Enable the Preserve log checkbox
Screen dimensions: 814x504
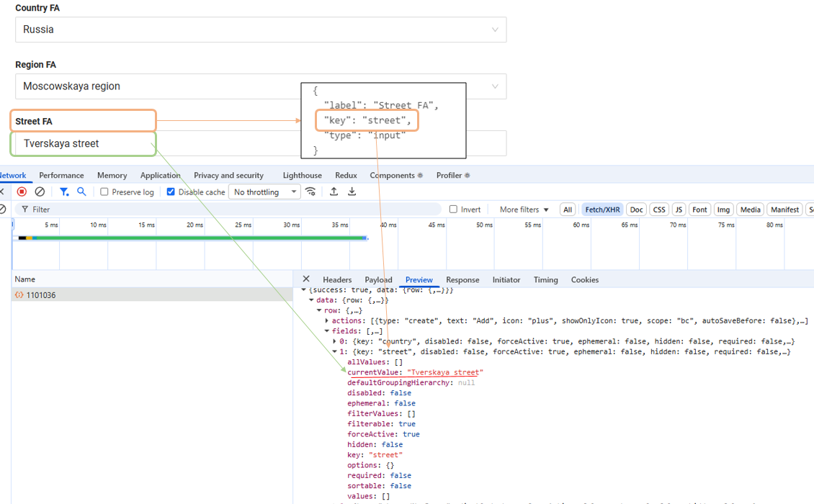pos(104,192)
